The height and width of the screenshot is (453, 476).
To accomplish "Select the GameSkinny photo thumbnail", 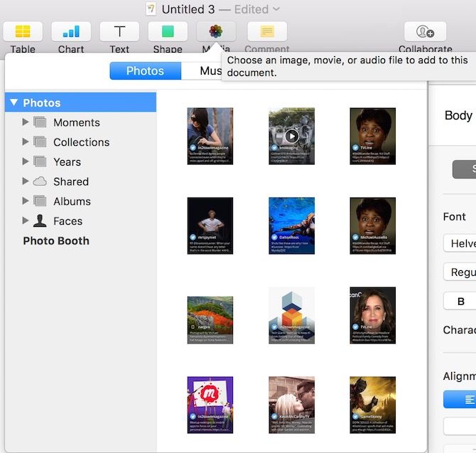I will (373, 405).
